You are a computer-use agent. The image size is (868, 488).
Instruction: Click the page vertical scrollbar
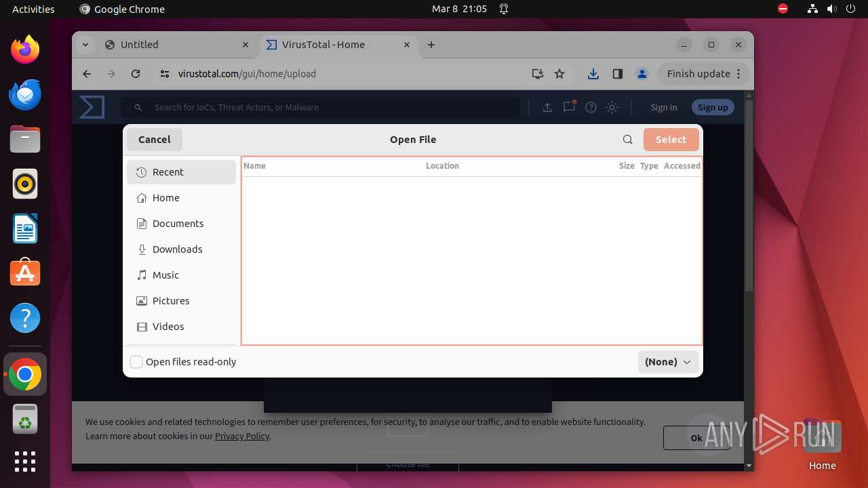coord(749,197)
